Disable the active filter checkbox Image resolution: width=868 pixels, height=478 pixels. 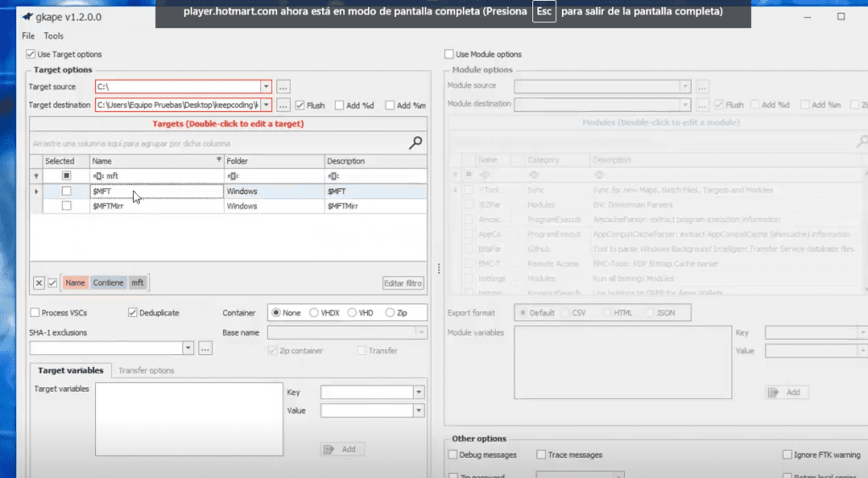(52, 283)
